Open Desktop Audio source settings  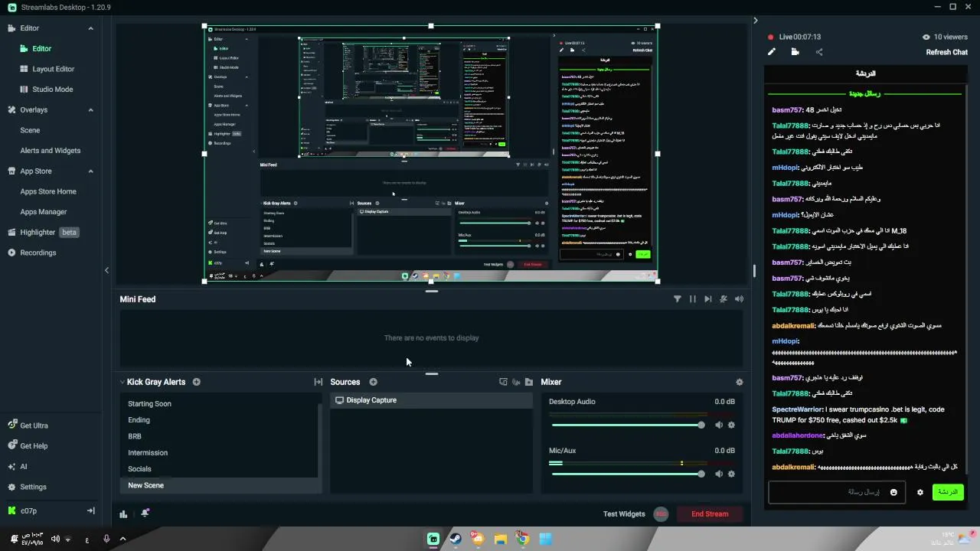click(731, 425)
